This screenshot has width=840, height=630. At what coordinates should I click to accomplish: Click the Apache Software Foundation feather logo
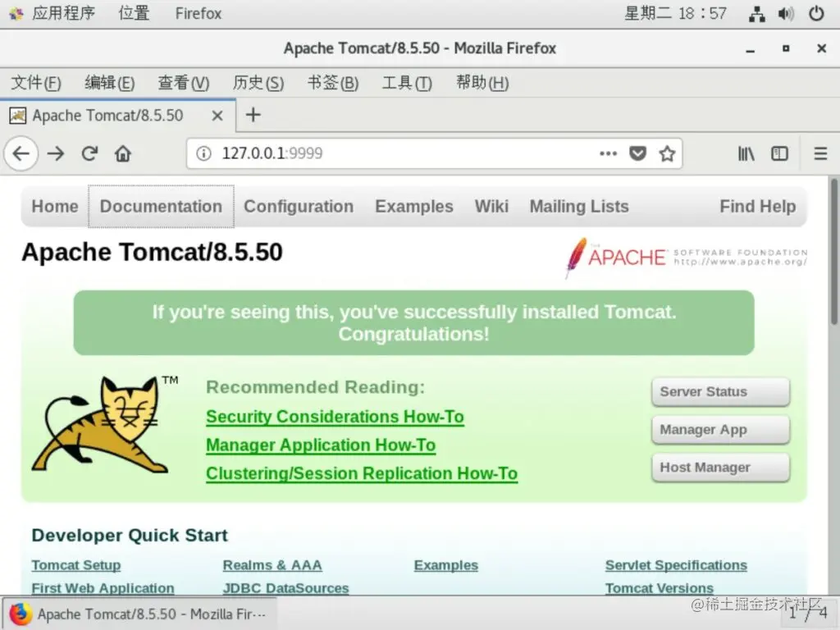tap(687, 258)
